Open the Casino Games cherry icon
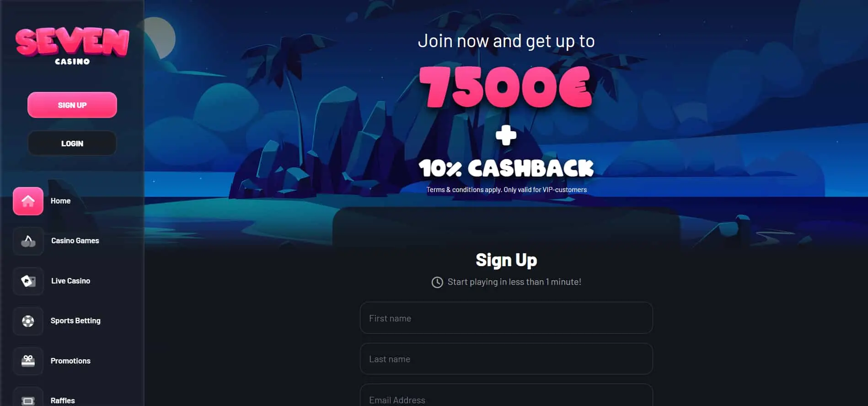 coord(28,241)
